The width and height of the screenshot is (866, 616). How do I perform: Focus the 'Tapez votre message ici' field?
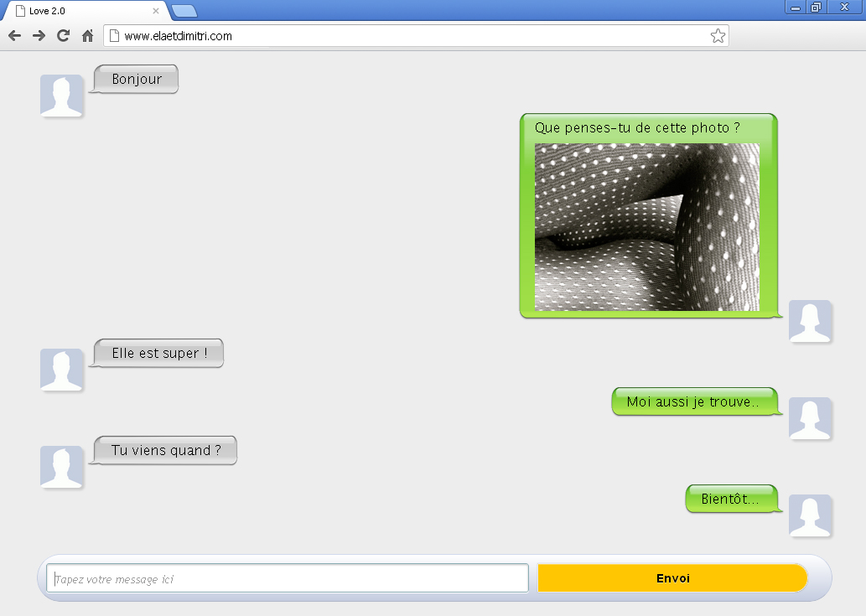(x=288, y=578)
